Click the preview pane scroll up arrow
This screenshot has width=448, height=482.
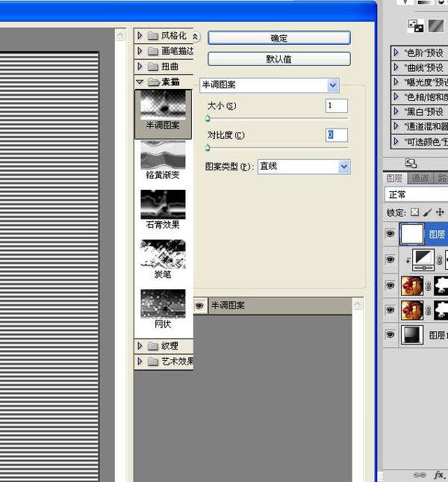tap(120, 34)
